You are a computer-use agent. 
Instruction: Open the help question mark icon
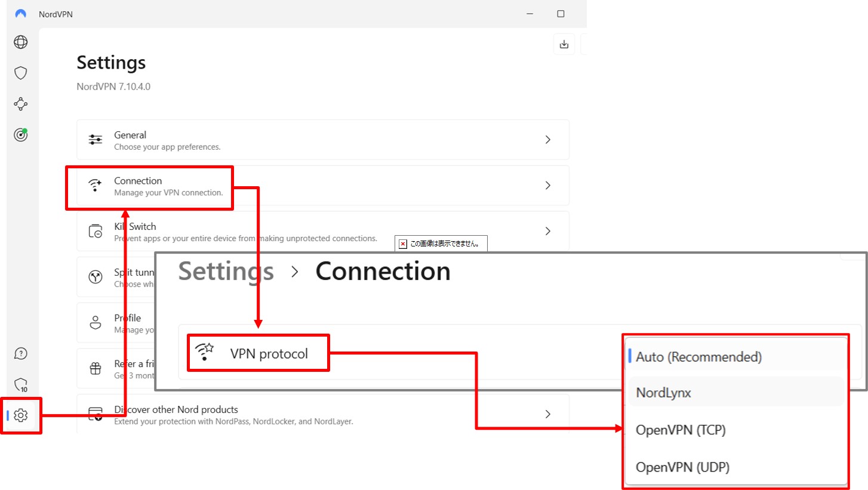21,353
